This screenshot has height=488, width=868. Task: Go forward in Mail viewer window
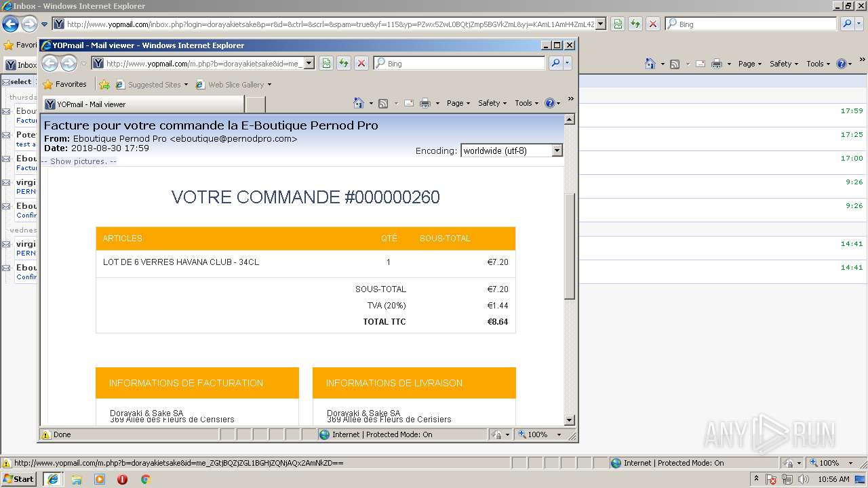68,64
